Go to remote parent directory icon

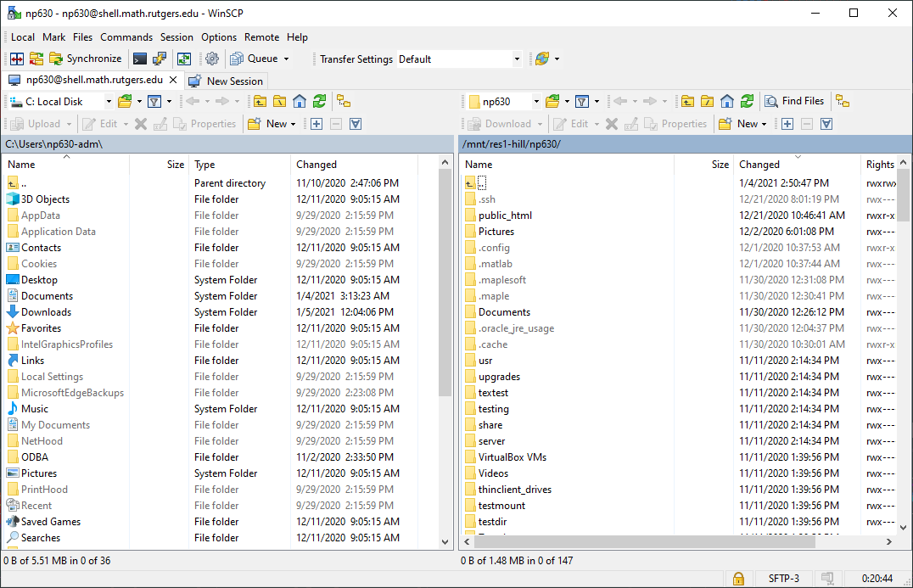(x=687, y=102)
